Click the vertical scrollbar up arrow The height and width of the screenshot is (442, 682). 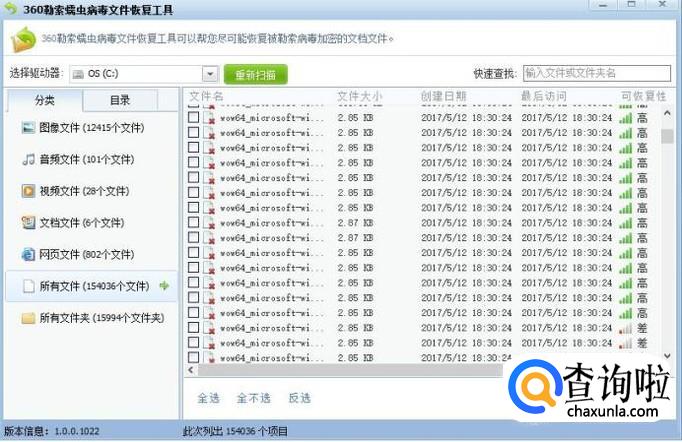[667, 113]
